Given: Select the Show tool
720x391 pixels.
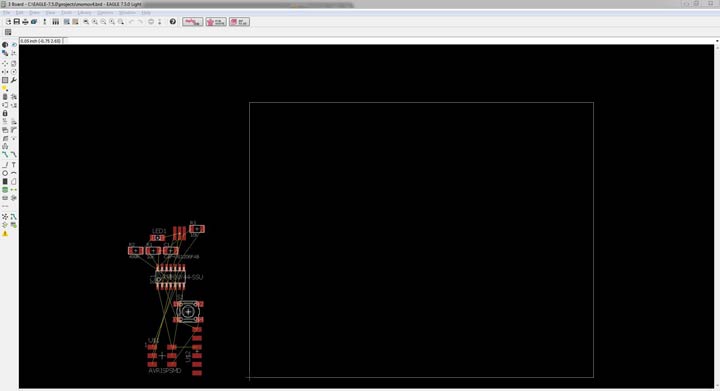Looking at the screenshot, I should point(14,45).
